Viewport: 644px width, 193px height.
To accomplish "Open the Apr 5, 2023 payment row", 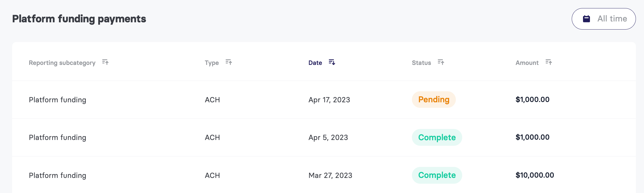I will coord(324,137).
